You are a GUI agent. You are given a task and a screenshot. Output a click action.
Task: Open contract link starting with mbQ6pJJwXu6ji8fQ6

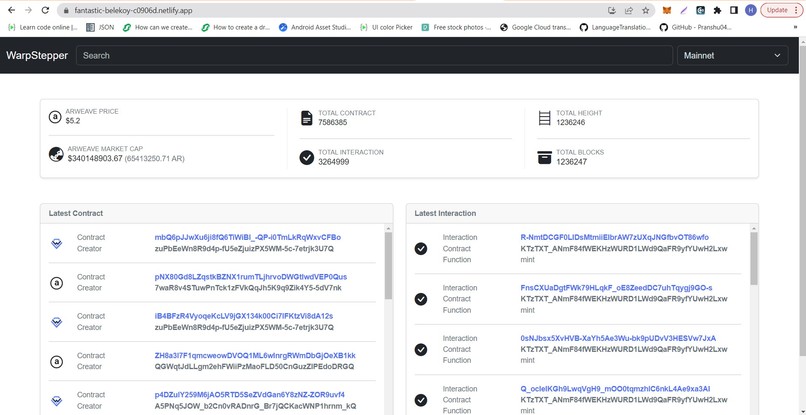tap(248, 238)
